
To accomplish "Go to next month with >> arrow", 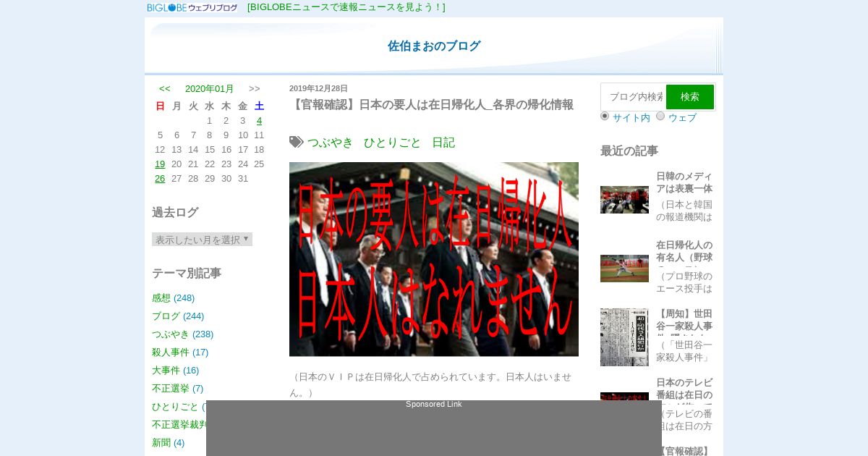I will pos(255,89).
